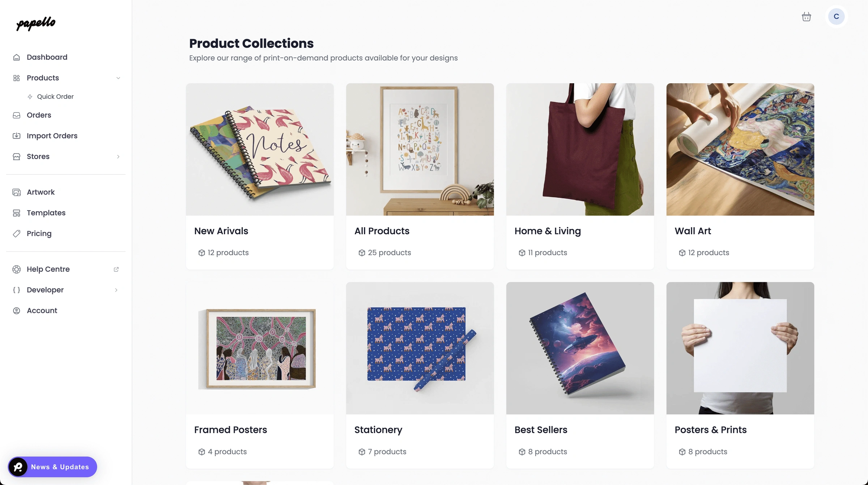Click the papello logo

click(35, 24)
